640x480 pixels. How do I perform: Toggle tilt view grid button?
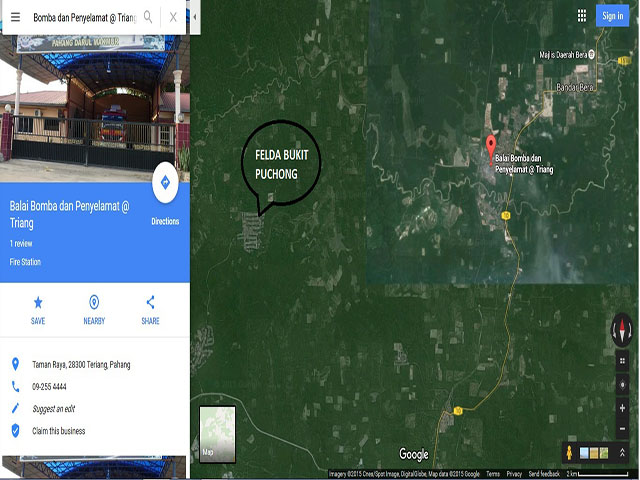pos(622,361)
